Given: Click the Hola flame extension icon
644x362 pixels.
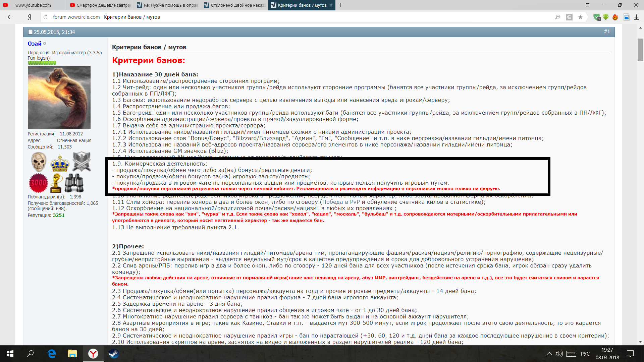Looking at the screenshot, I should pyautogui.click(x=615, y=17).
